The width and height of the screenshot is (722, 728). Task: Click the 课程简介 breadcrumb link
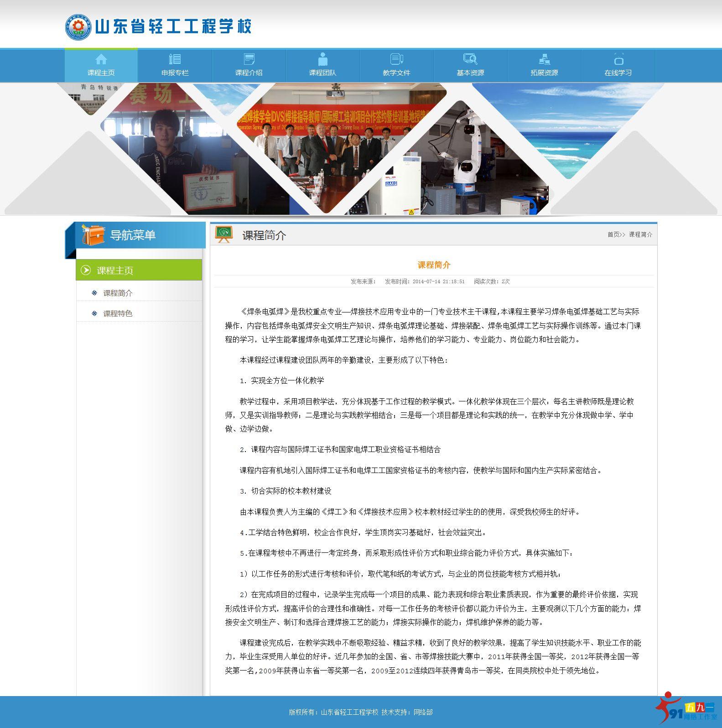(x=640, y=234)
